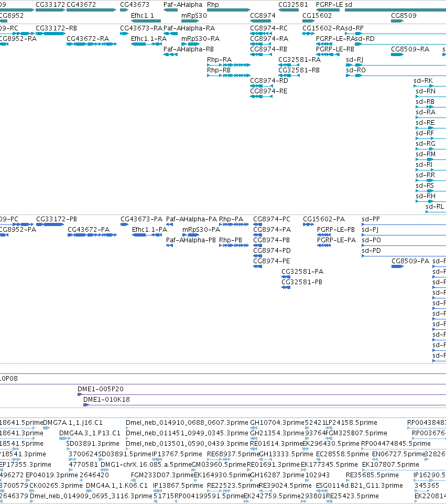Select the Efhc1.1-RA transcript label
The height and width of the screenshot is (504, 446).
click(149, 39)
